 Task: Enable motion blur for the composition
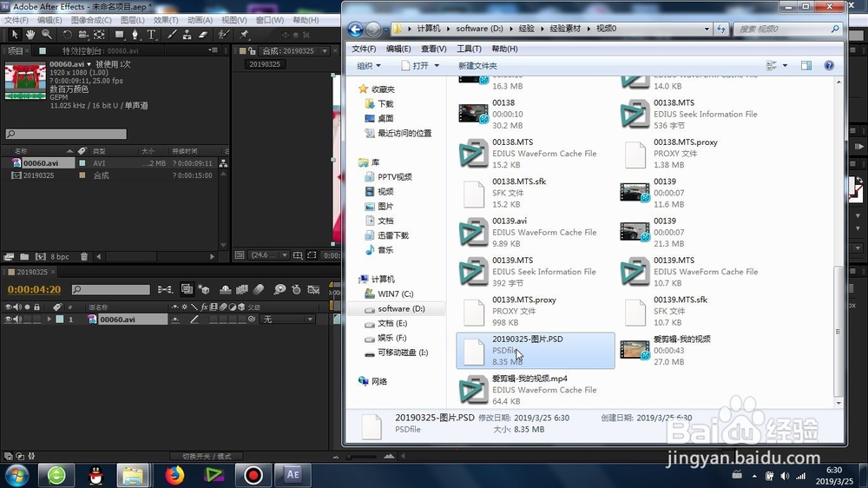(259, 289)
